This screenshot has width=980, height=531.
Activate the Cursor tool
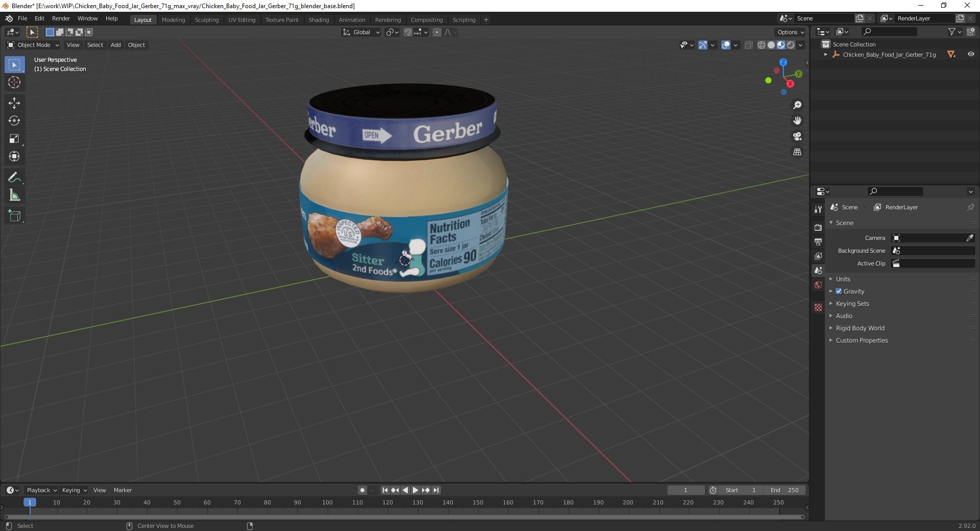(14, 82)
